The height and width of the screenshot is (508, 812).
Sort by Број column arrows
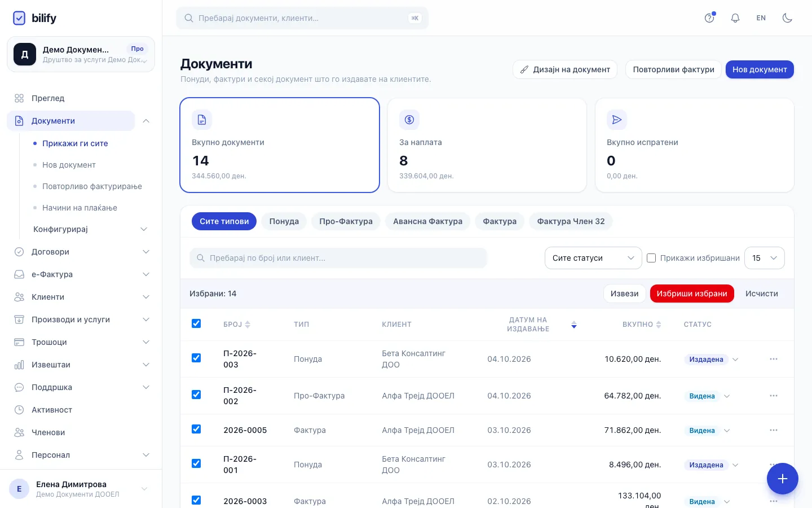coord(248,325)
